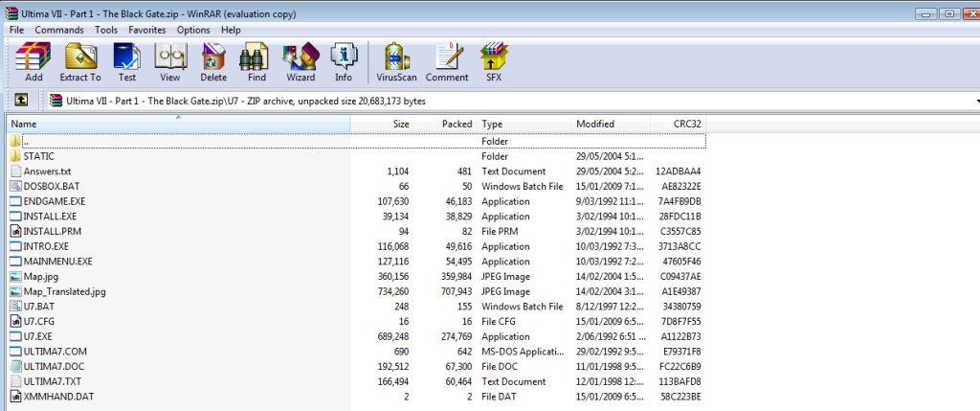The height and width of the screenshot is (411, 980).
Task: Click the Windows Batch File type of DOSBOX.BAT
Action: click(x=522, y=187)
